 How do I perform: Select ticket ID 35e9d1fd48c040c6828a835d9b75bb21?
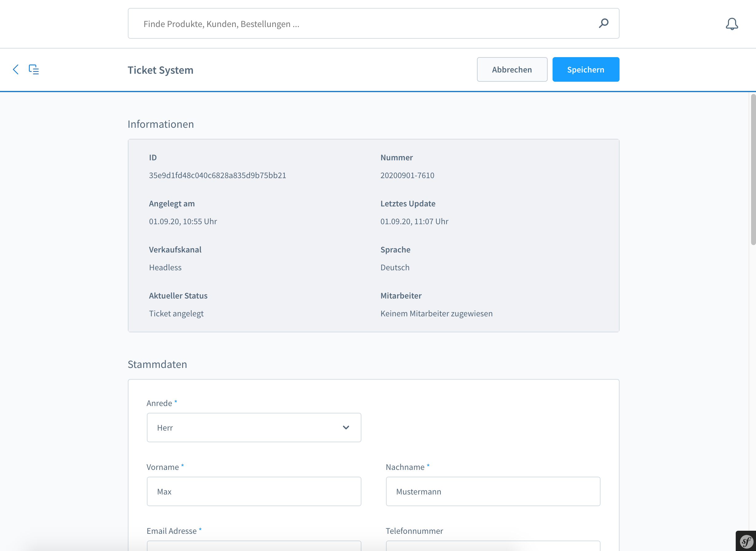218,175
